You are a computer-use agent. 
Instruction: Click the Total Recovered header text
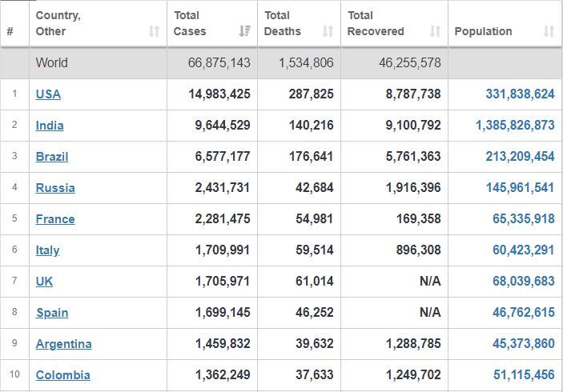[376, 23]
